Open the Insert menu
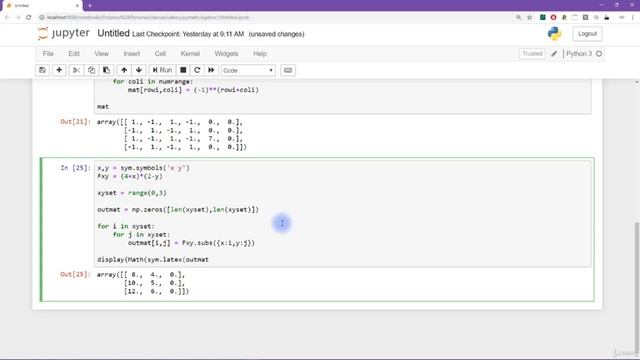The image size is (640, 360). 131,54
